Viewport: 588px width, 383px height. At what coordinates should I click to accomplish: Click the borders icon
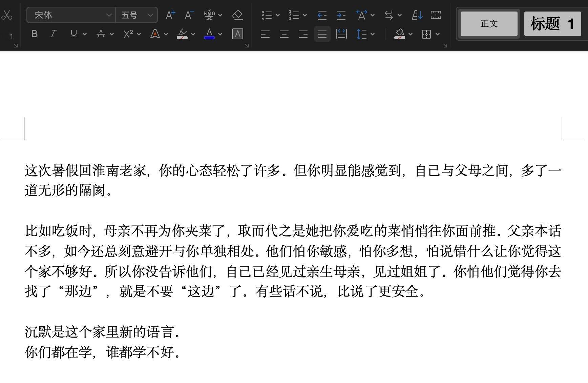pyautogui.click(x=426, y=34)
